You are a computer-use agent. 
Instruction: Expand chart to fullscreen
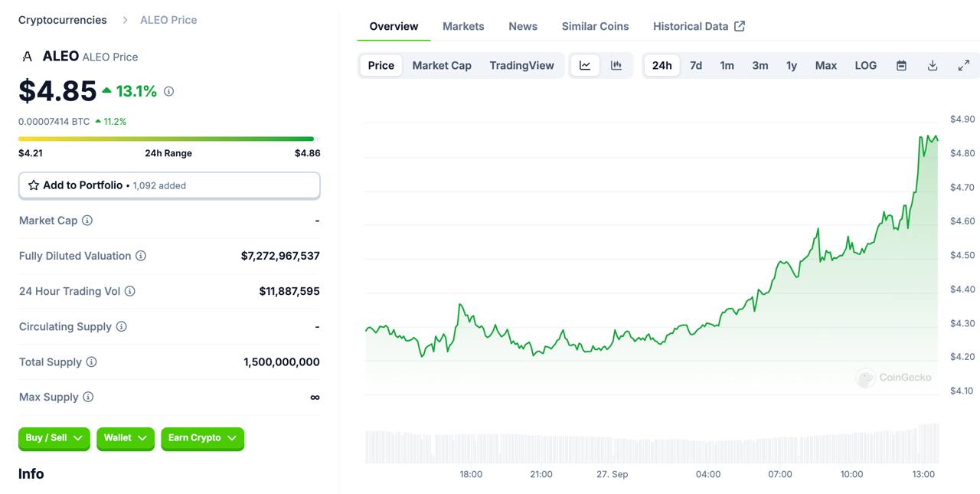(x=964, y=65)
